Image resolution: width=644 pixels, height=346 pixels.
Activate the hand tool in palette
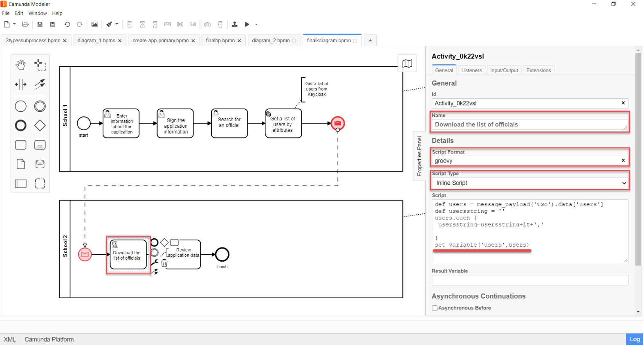click(x=20, y=65)
